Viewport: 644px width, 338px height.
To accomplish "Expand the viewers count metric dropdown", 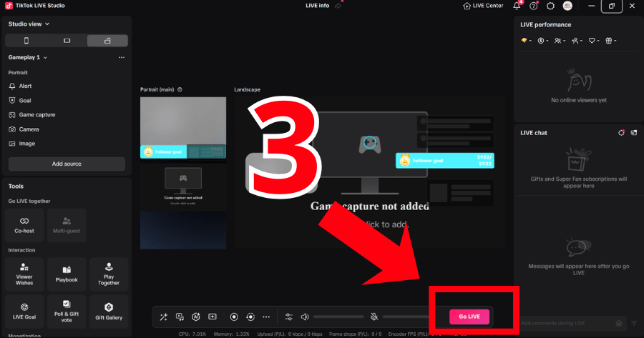I will [x=560, y=41].
